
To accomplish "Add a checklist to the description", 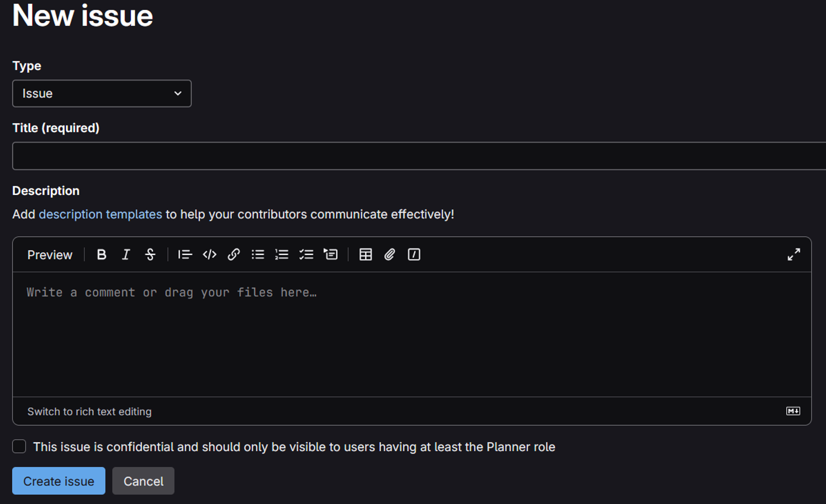I will coord(306,254).
